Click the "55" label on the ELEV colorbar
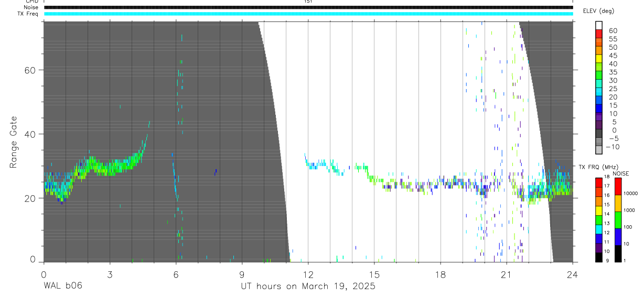This screenshot has height=297, width=644. [x=613, y=39]
